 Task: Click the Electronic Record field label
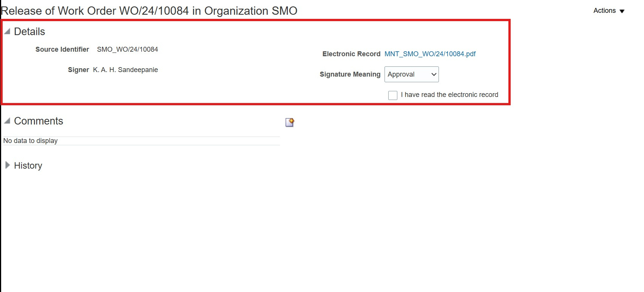pos(351,54)
